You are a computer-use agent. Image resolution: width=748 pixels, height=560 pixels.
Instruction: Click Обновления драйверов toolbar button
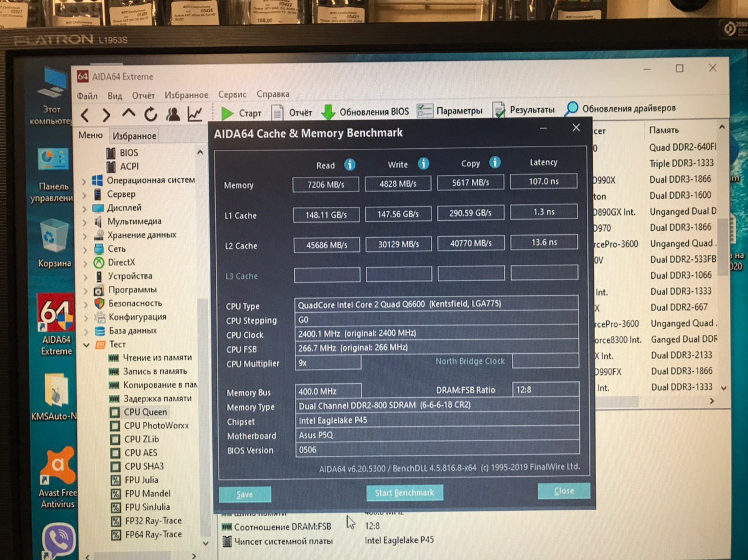(x=620, y=108)
